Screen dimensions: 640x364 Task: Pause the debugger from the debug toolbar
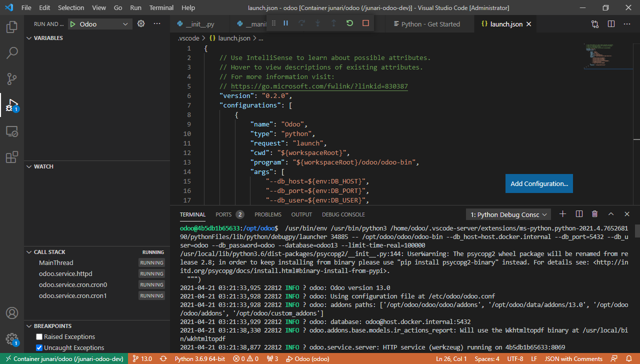click(286, 23)
